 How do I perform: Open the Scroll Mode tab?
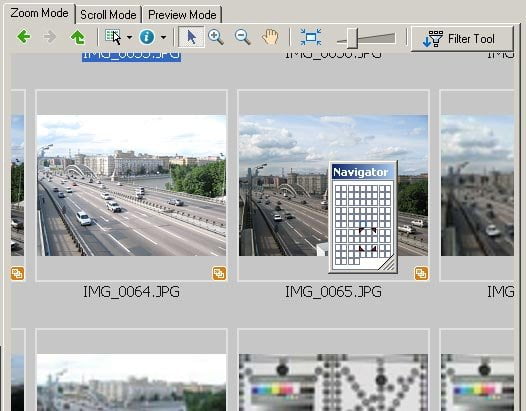108,15
